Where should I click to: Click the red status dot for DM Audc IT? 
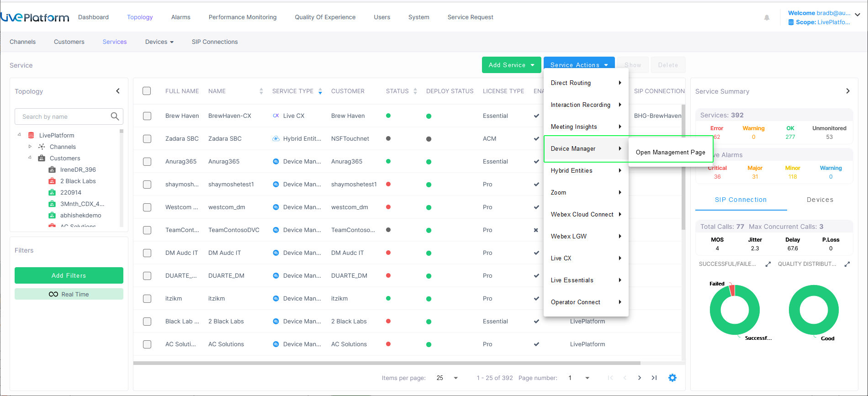click(388, 253)
